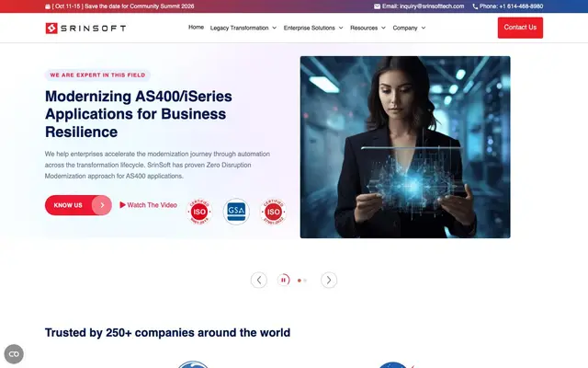
Task: Expand the Legacy Transformation chevron
Action: (275, 28)
